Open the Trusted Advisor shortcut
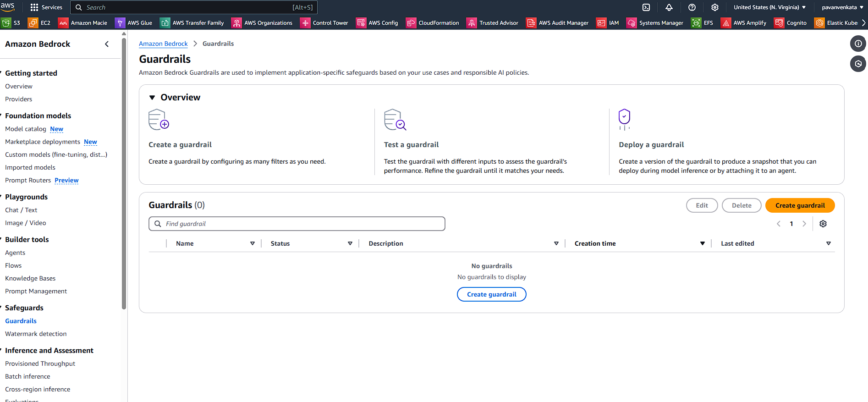This screenshot has height=402, width=868. point(493,23)
